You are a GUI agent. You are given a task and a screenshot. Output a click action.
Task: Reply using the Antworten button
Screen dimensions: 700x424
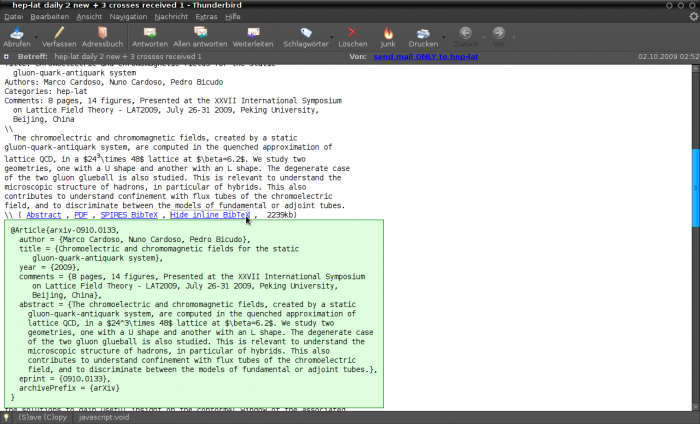[x=150, y=37]
